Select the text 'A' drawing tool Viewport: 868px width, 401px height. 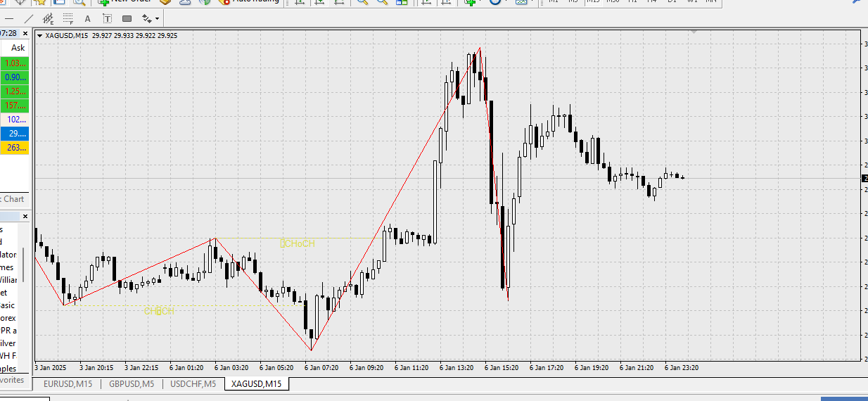pos(89,18)
